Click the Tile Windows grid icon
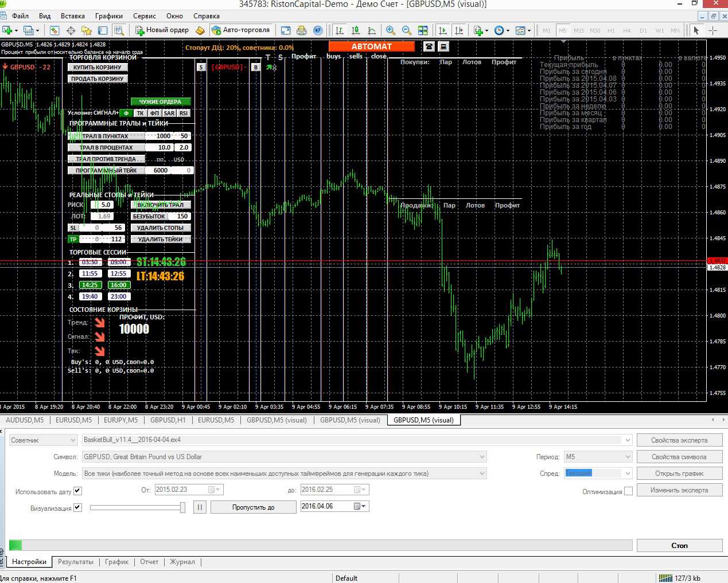 [423, 30]
